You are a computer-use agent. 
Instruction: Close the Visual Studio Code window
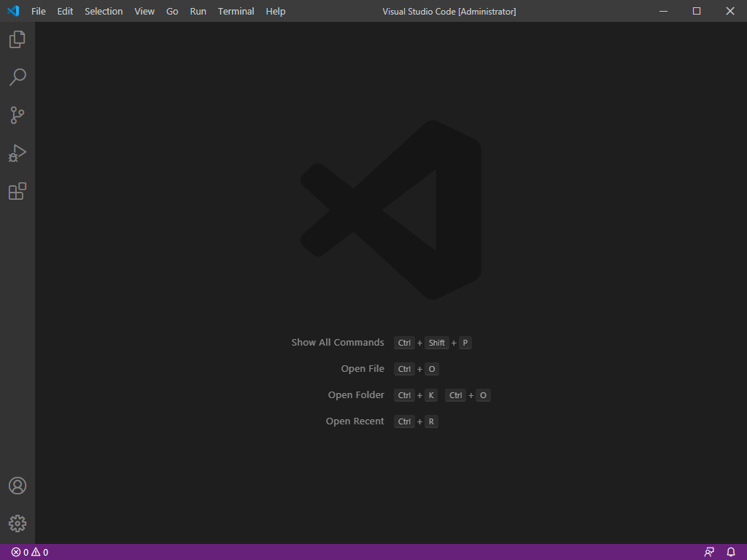pyautogui.click(x=729, y=11)
